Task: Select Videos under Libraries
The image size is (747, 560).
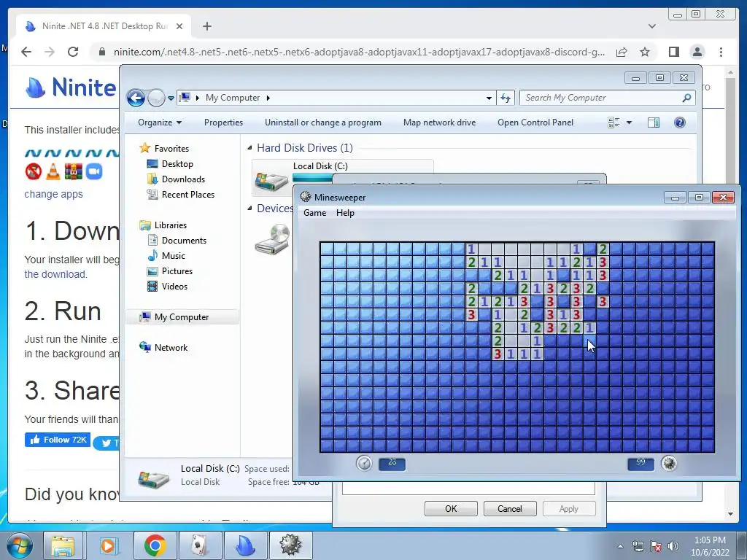Action: pos(174,286)
